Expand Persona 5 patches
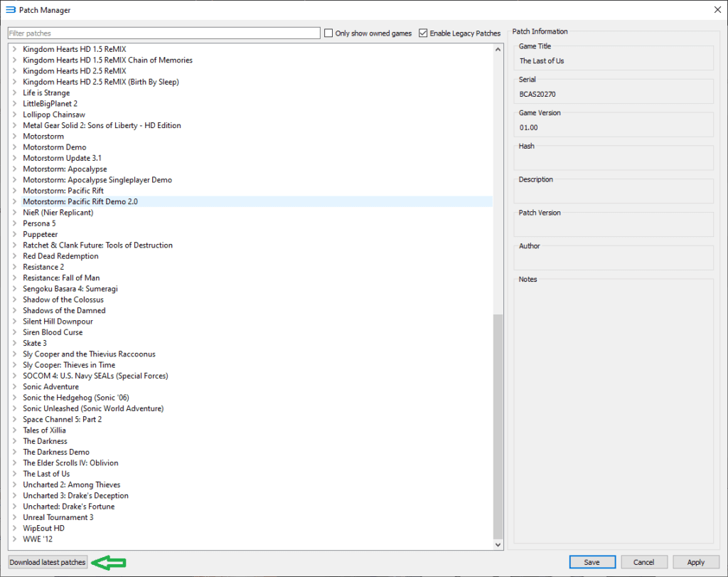Screen dimensions: 728x577 pyautogui.click(x=14, y=223)
